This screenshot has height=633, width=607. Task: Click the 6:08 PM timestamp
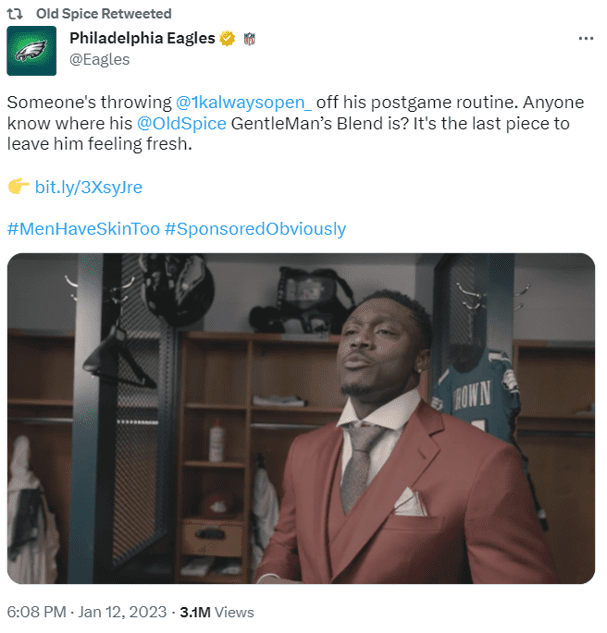click(36, 612)
